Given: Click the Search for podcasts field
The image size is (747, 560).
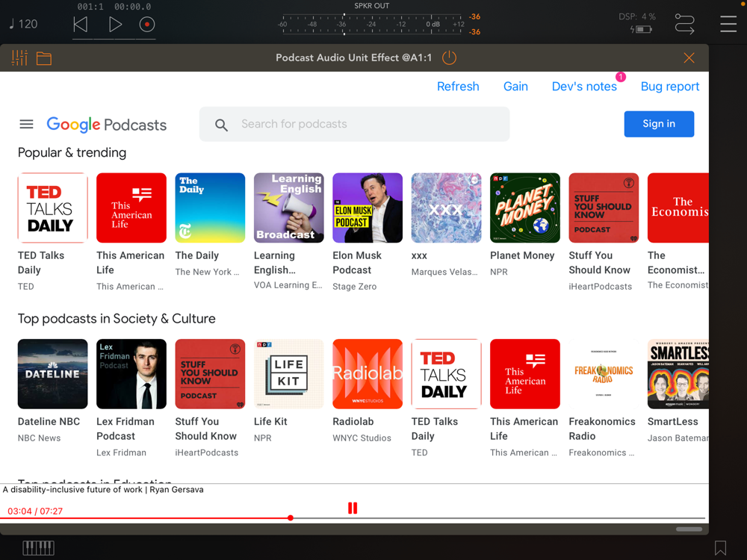Looking at the screenshot, I should coord(355,124).
